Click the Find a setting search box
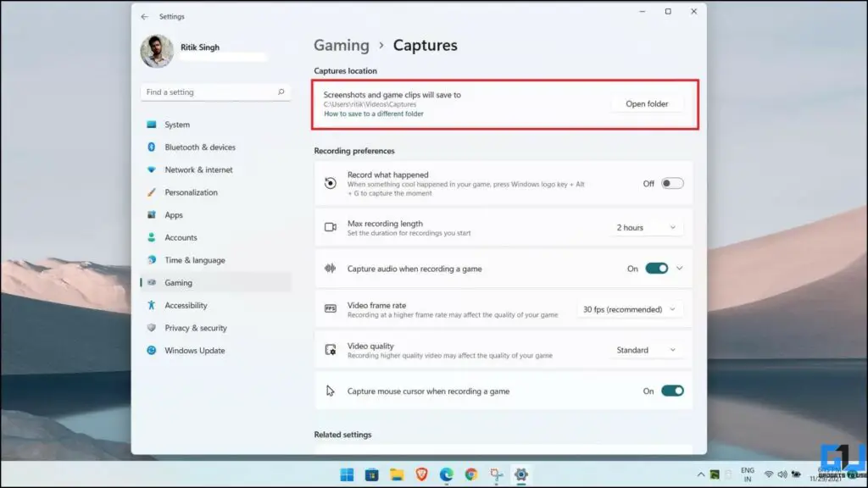Screen dimensions: 868x488 pyautogui.click(x=214, y=91)
